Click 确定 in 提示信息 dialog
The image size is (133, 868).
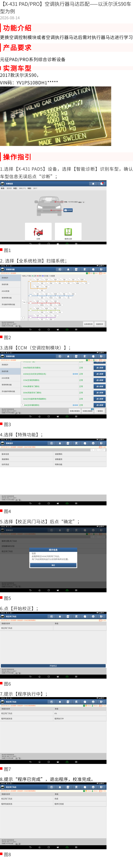(x=53, y=565)
